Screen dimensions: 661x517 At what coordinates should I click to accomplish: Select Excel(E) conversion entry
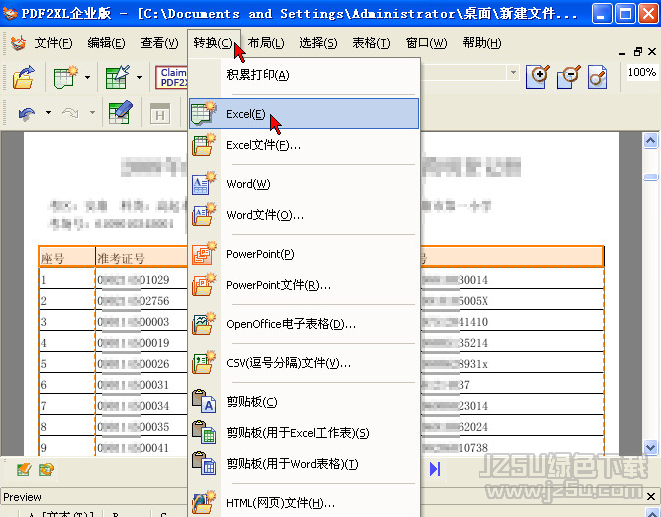(x=304, y=113)
